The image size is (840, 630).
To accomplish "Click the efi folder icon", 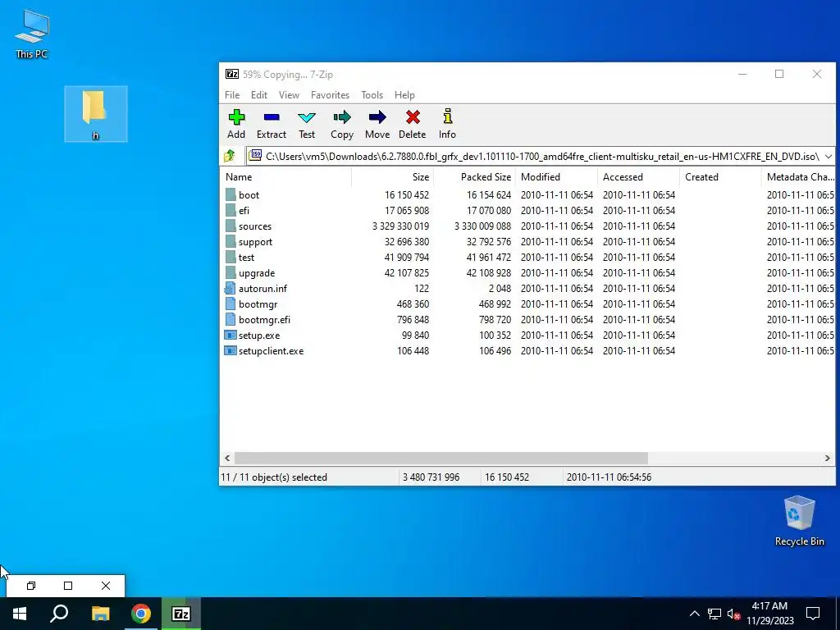I will tap(231, 210).
